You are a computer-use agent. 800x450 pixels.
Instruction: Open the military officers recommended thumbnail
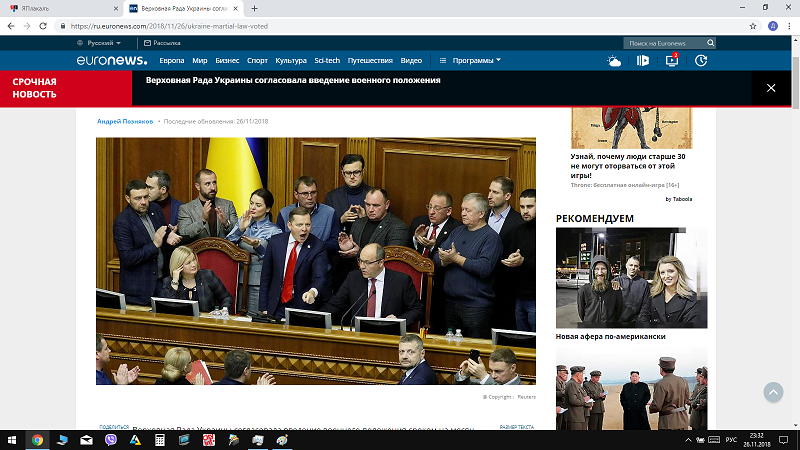click(x=631, y=389)
